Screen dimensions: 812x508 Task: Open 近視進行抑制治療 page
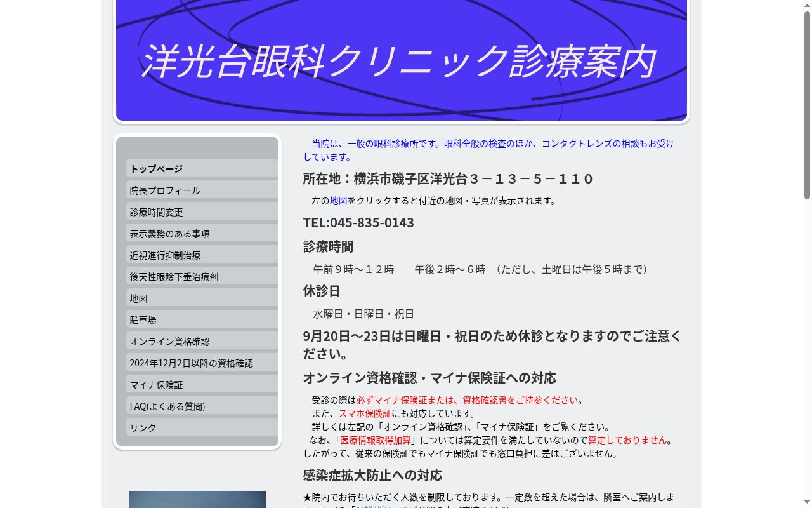(x=202, y=255)
